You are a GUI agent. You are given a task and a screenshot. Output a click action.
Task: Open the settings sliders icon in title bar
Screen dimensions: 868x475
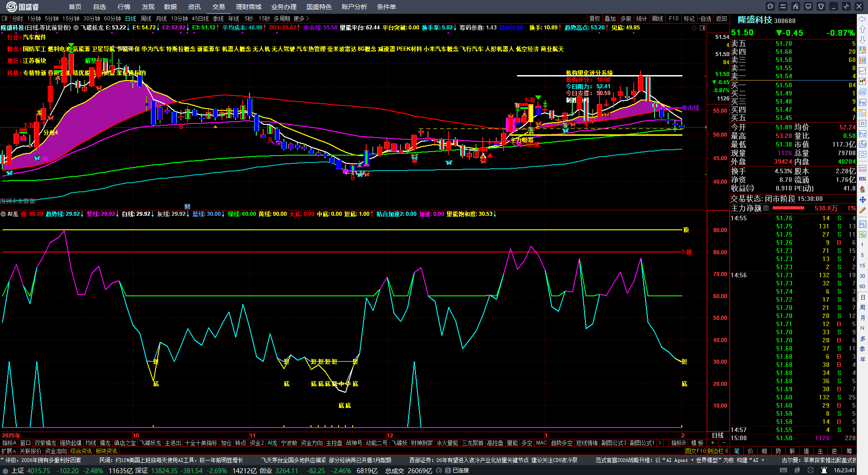[783, 6]
